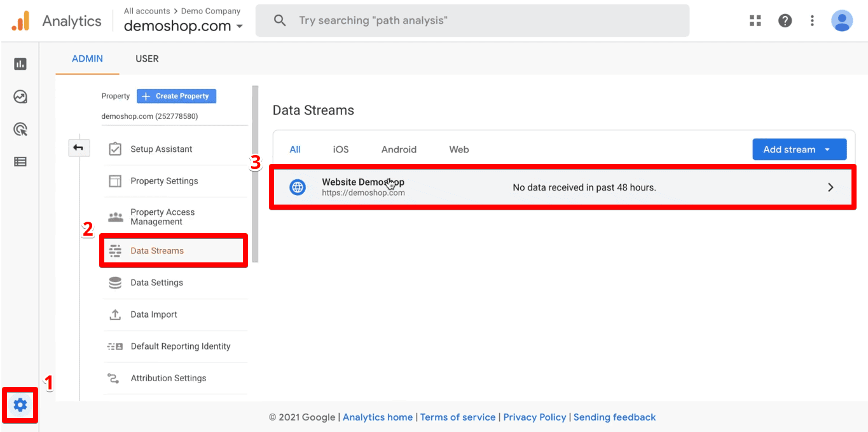Screen dimensions: 868x432
Task: Switch to the iOS stream filter tab
Action: (x=340, y=149)
